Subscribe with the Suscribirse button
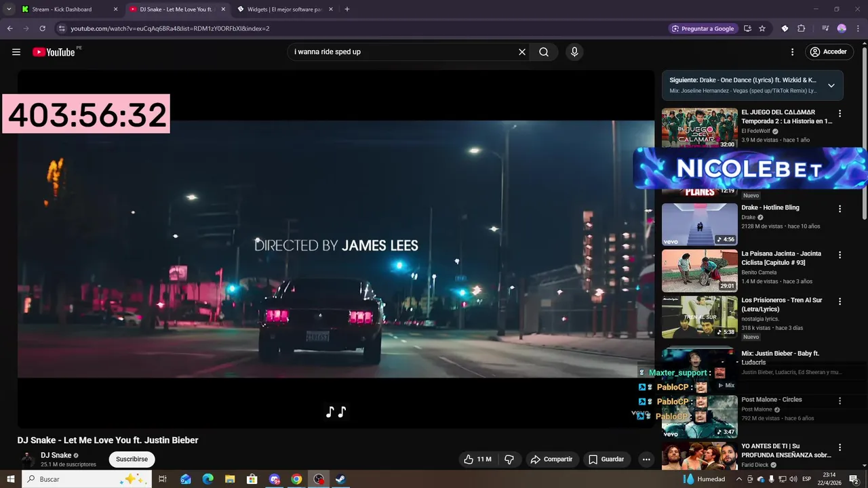Image resolution: width=868 pixels, height=488 pixels. pyautogui.click(x=132, y=460)
